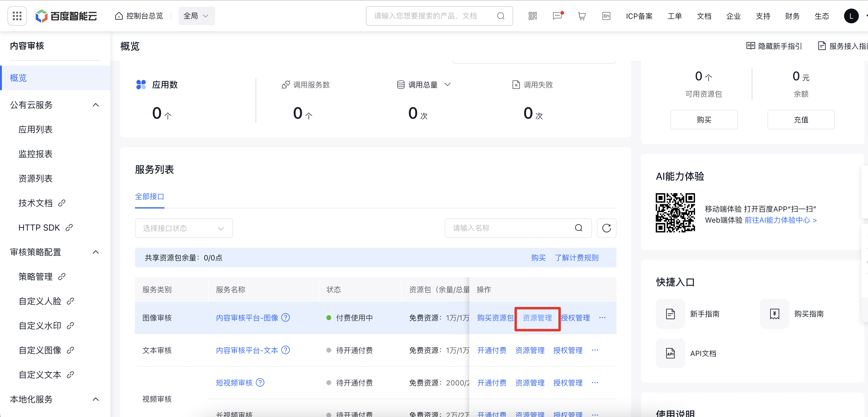
Task: Open 自定义图像 in sidebar
Action: tap(46, 350)
